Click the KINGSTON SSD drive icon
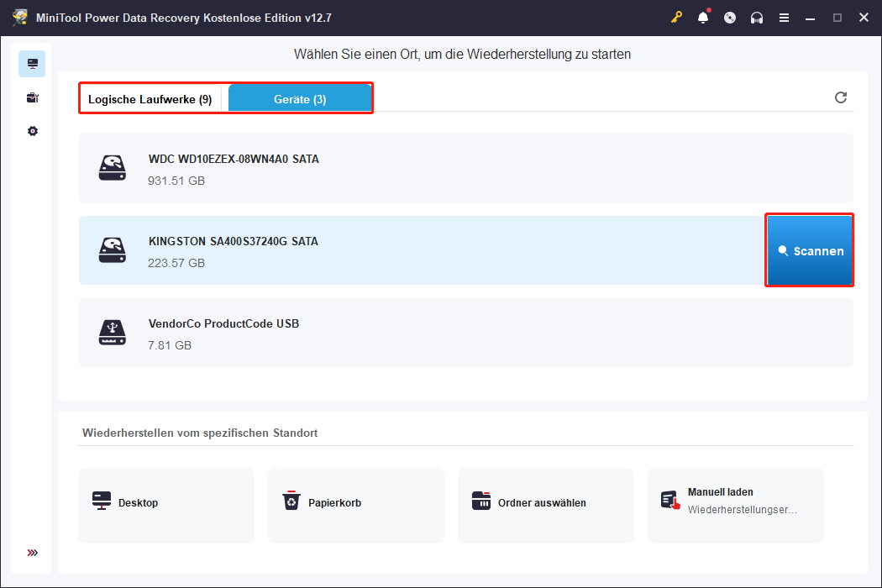 [x=112, y=249]
